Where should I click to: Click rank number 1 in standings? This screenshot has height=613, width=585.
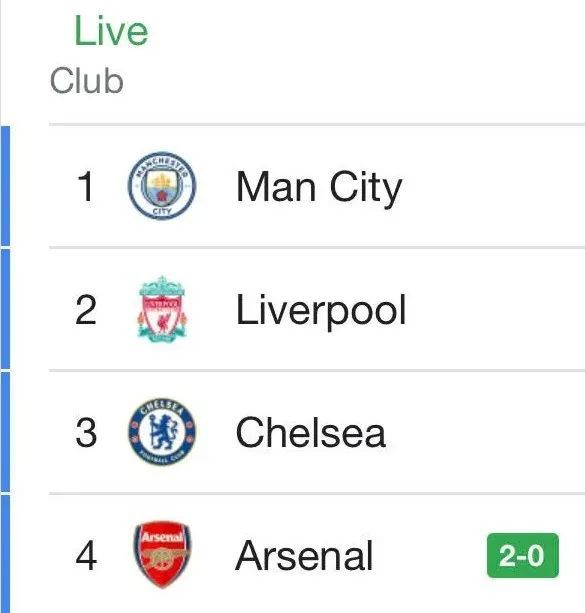pos(86,186)
